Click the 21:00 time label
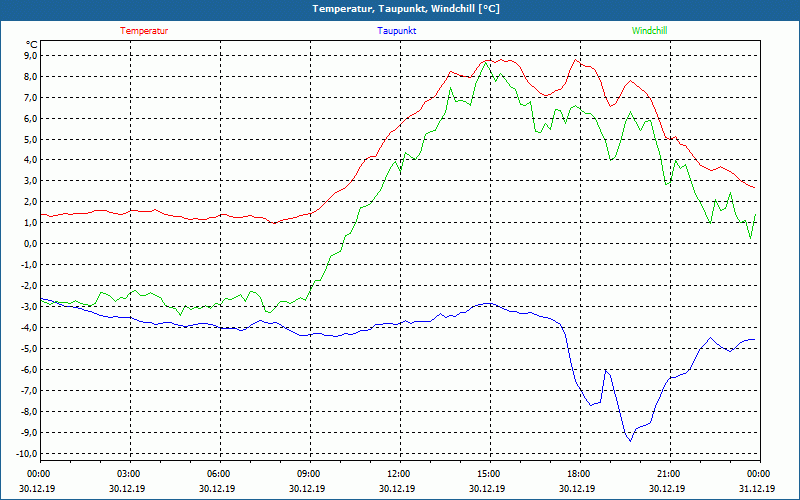The width and height of the screenshot is (800, 500). pyautogui.click(x=667, y=474)
